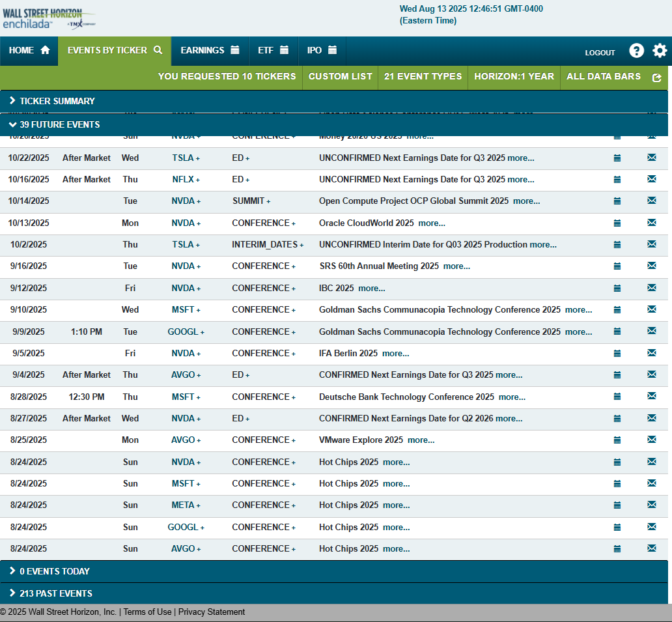Screen dimensions: 672x622
Task: Expand NFLX ticker details in 10/16/2025 row
Action: pyautogui.click(x=197, y=180)
